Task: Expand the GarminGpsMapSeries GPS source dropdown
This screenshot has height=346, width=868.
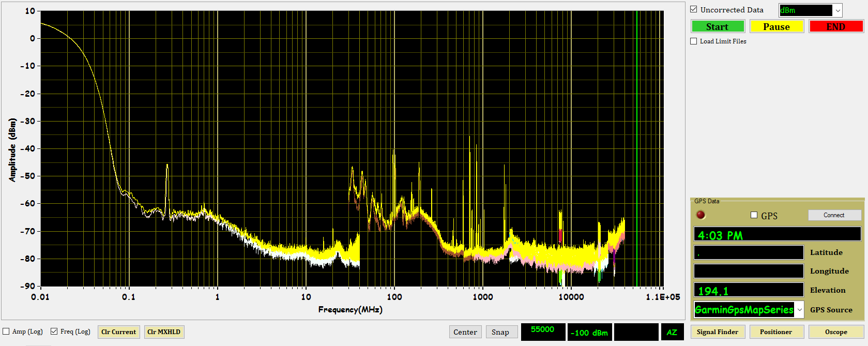Action: [x=799, y=310]
